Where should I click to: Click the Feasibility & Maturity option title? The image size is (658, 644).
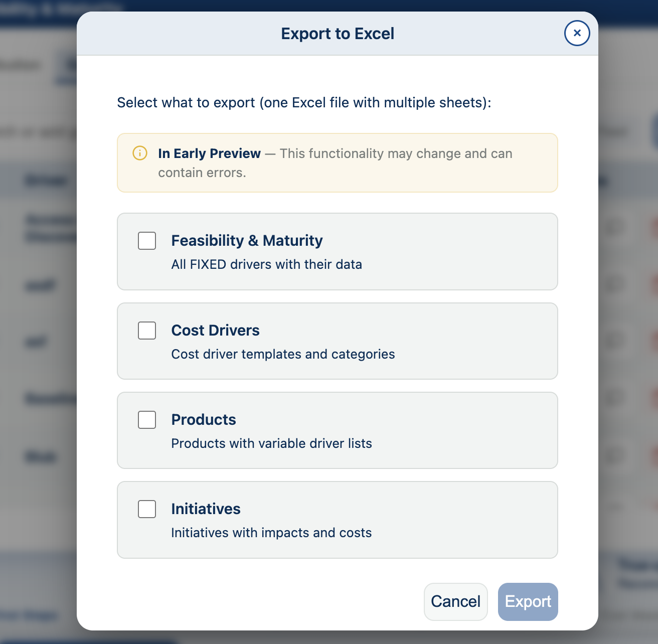click(x=247, y=241)
